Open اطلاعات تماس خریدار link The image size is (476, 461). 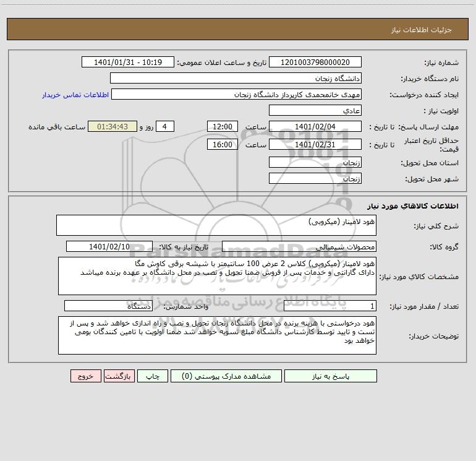click(x=75, y=95)
